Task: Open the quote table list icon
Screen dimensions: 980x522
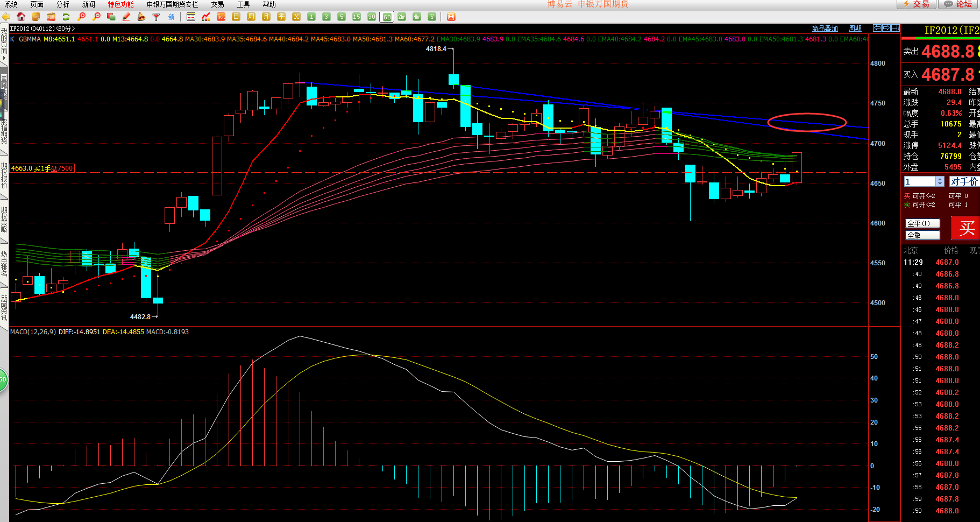Action: coord(190,17)
